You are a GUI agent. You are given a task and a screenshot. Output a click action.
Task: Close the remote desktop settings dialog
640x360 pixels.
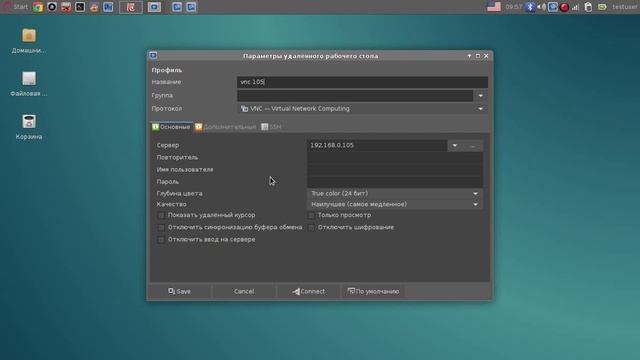(x=486, y=56)
